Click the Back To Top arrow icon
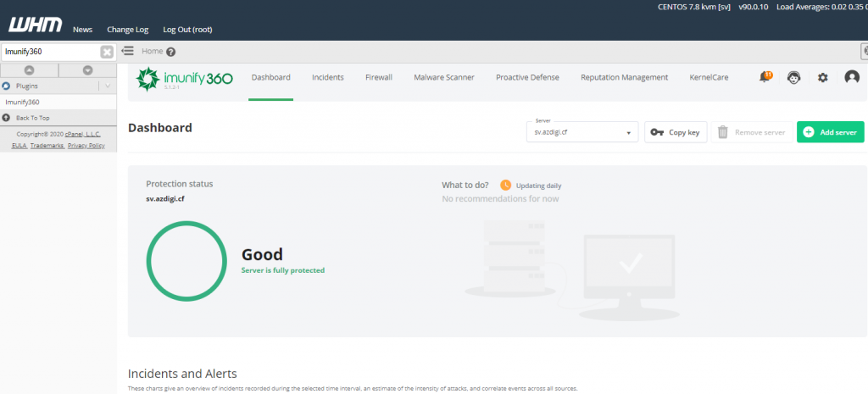This screenshot has width=868, height=394. [6, 118]
